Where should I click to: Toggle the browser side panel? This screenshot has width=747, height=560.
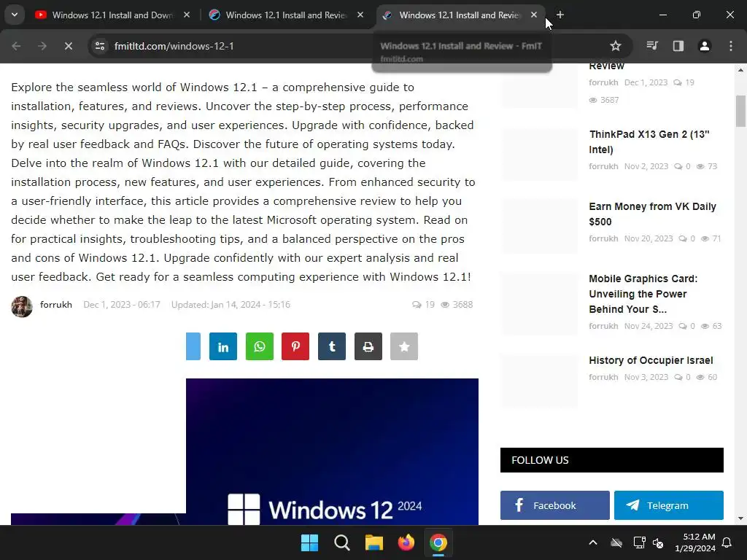(678, 46)
